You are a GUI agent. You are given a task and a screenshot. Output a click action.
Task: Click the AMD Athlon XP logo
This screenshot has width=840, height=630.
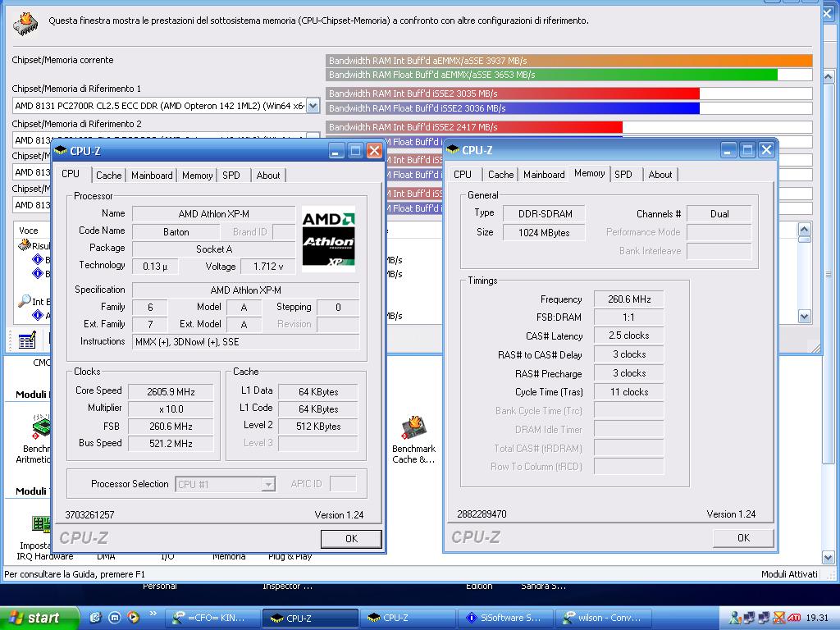point(328,239)
